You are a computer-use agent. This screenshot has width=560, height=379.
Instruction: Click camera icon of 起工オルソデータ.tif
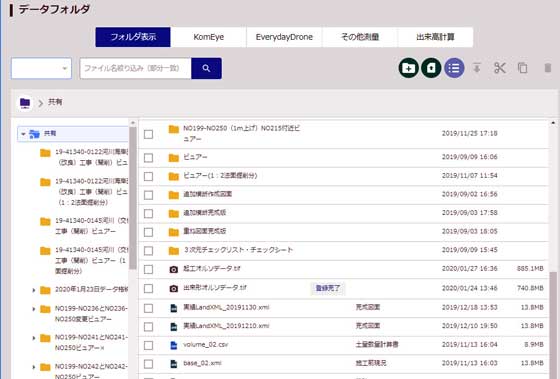pos(174,269)
